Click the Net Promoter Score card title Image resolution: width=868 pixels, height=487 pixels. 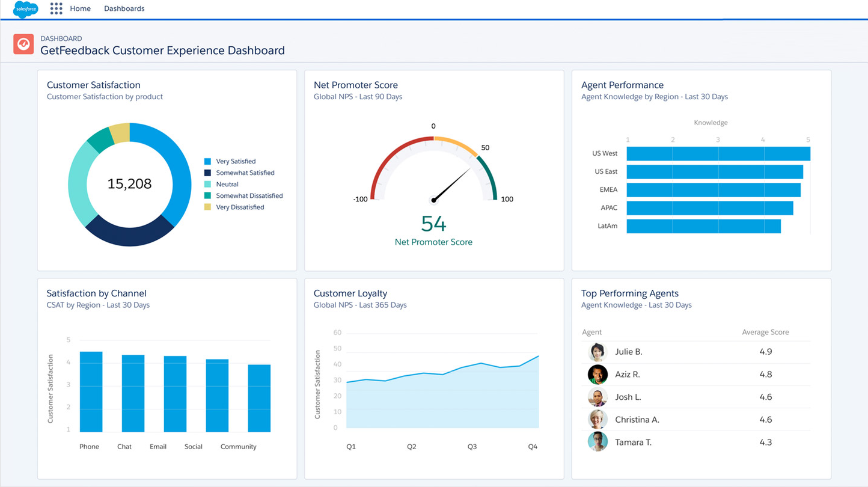[356, 85]
